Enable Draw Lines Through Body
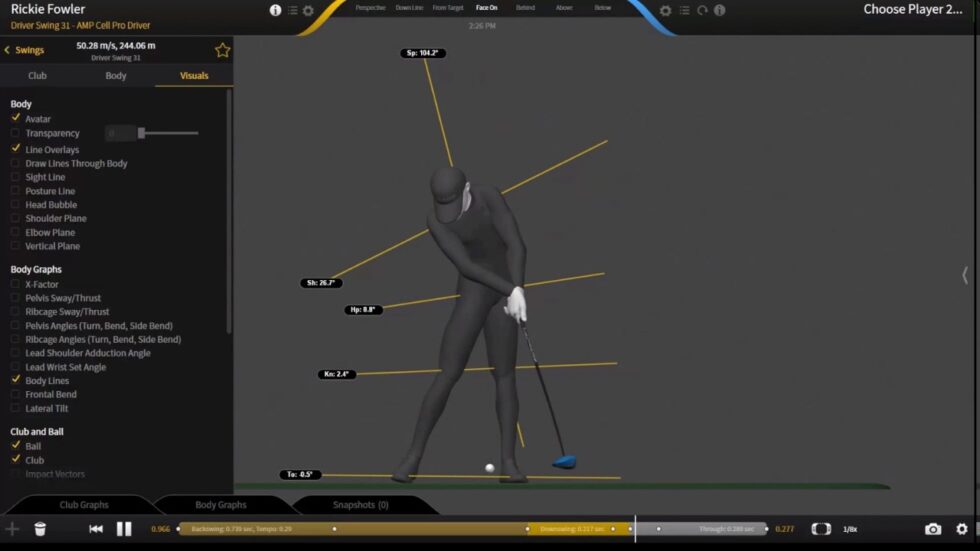Screen dimensions: 980x551 (x=16, y=163)
